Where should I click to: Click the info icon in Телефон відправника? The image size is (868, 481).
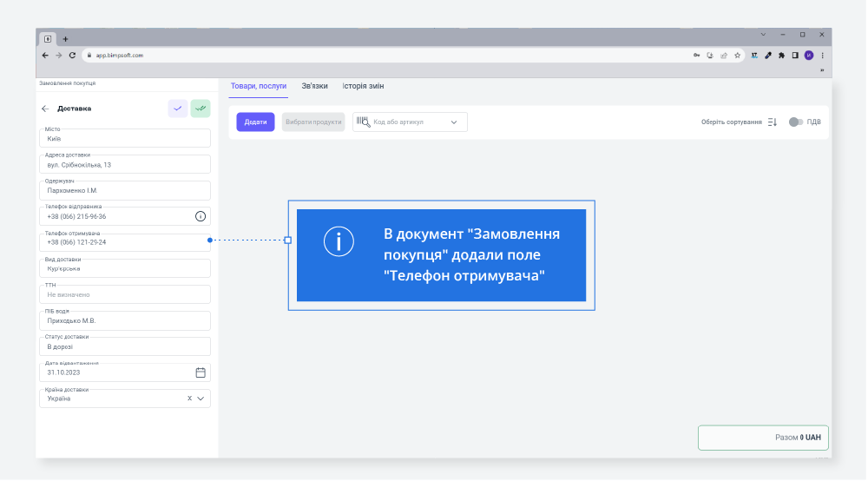(x=201, y=216)
